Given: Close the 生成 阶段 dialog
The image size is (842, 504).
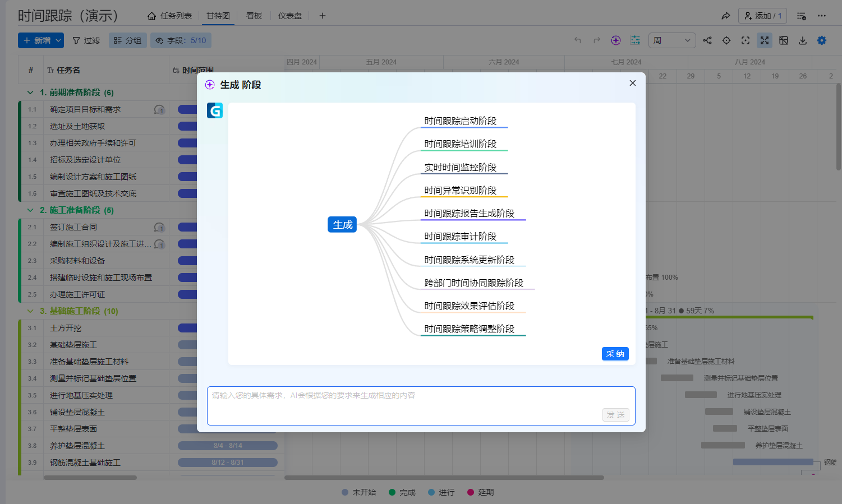Looking at the screenshot, I should tap(632, 83).
